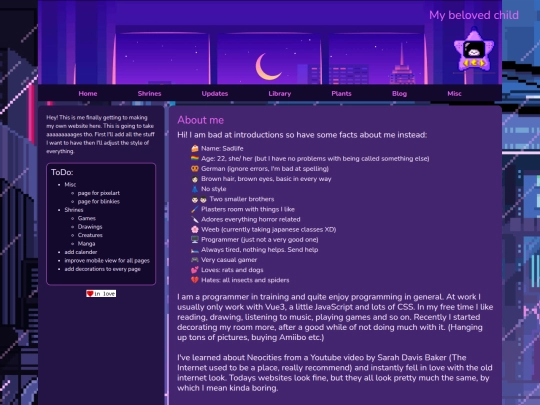Image resolution: width=540 pixels, height=405 pixels.
Task: Visit the Library page
Action: tap(280, 93)
